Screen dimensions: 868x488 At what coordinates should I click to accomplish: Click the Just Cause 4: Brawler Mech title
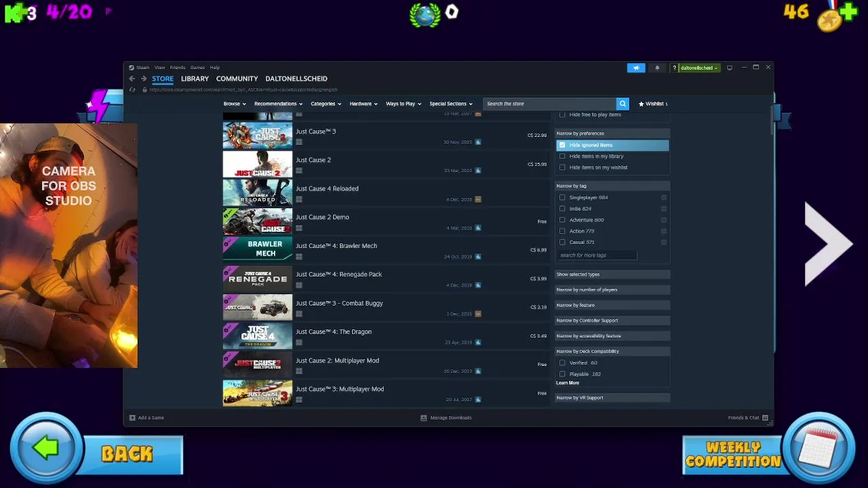(336, 246)
